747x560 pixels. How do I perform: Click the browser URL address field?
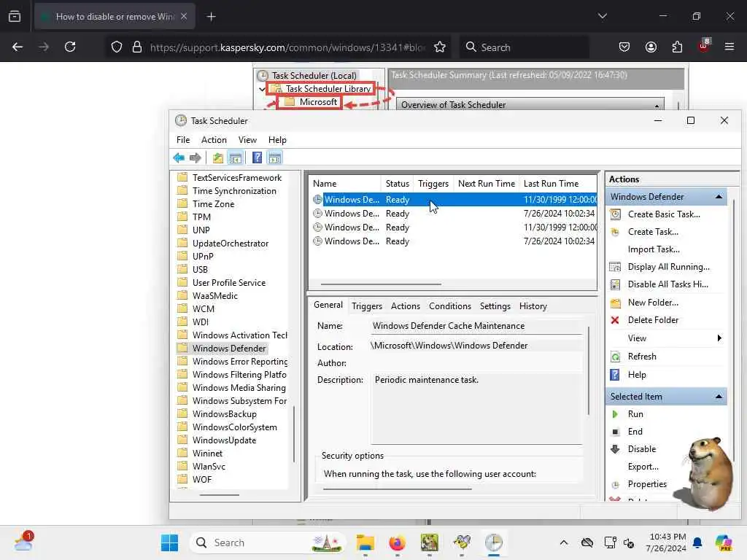pyautogui.click(x=287, y=47)
